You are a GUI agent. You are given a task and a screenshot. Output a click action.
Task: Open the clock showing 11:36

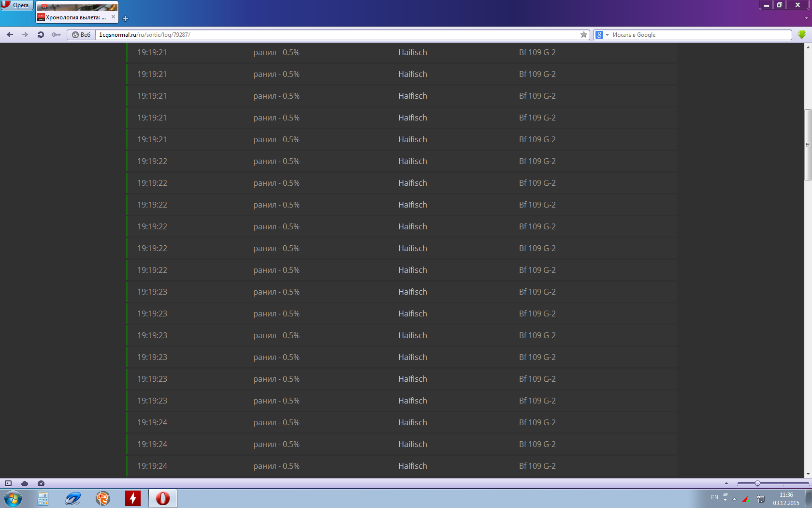click(786, 499)
